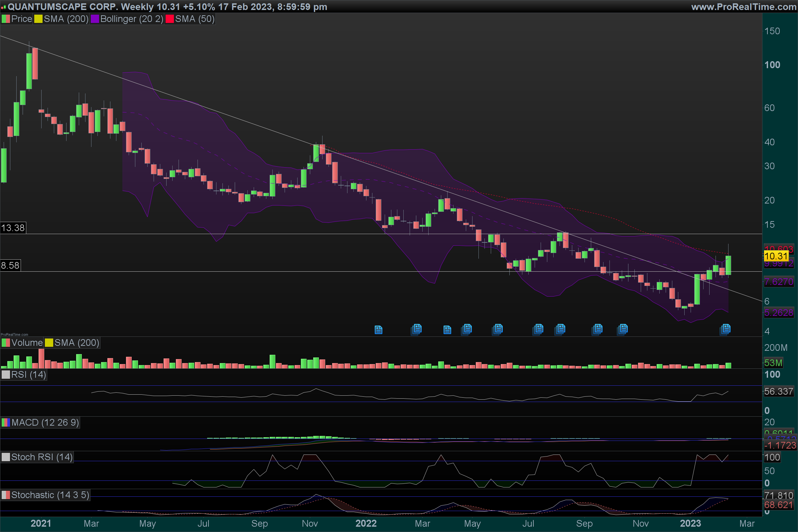Open the MACD (12 26 9) panel label
Viewport: 798px width, 532px height.
[x=45, y=422]
